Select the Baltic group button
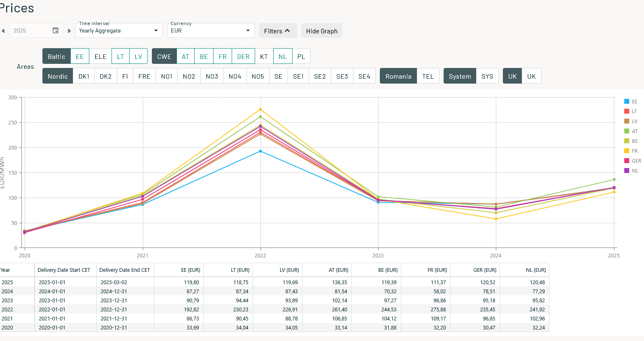Image resolution: width=644 pixels, height=341 pixels. pos(56,56)
